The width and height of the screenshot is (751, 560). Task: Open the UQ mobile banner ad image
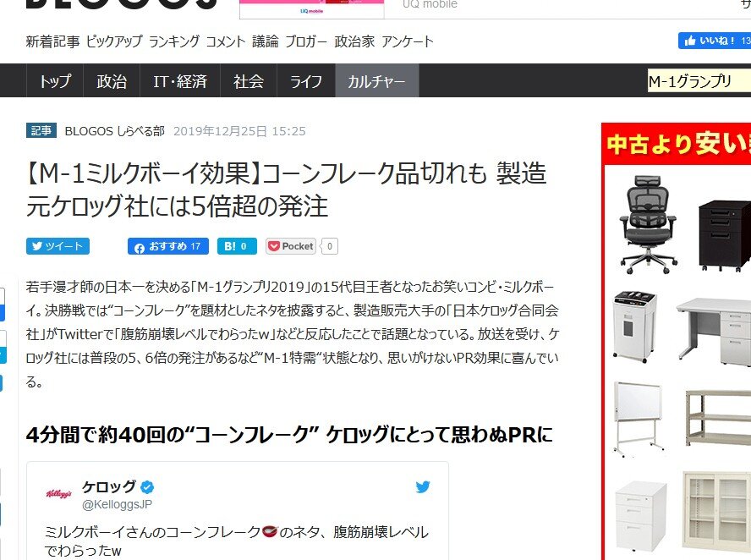pyautogui.click(x=312, y=8)
